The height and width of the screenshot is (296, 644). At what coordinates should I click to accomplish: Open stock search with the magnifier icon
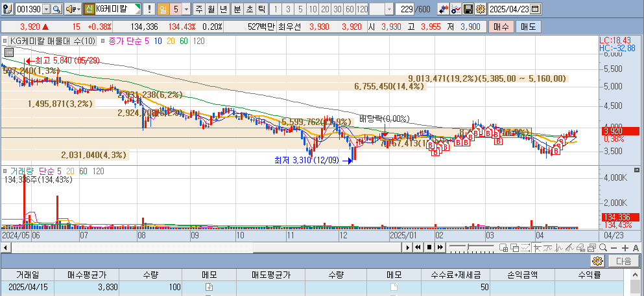pyautogui.click(x=56, y=8)
